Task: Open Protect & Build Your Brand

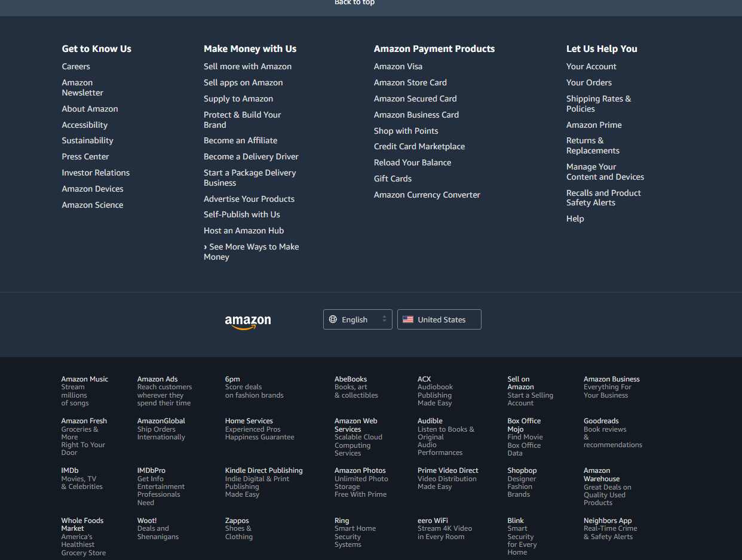Action: 242,120
